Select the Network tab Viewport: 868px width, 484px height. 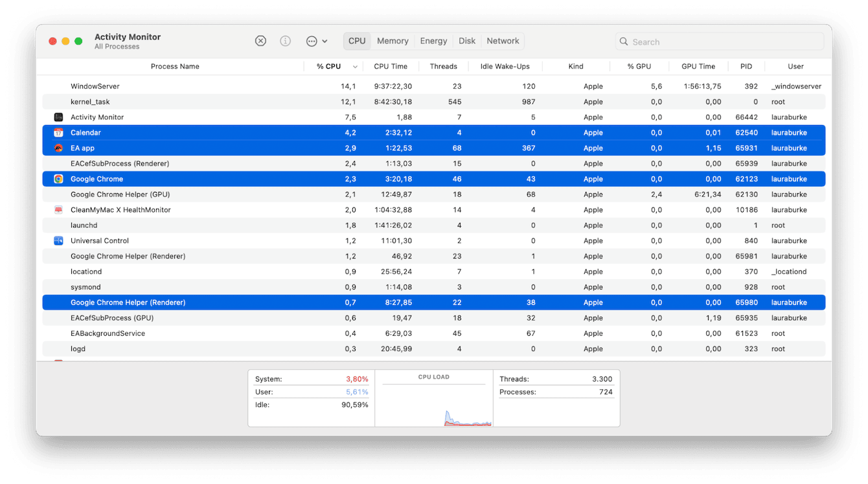(x=503, y=41)
